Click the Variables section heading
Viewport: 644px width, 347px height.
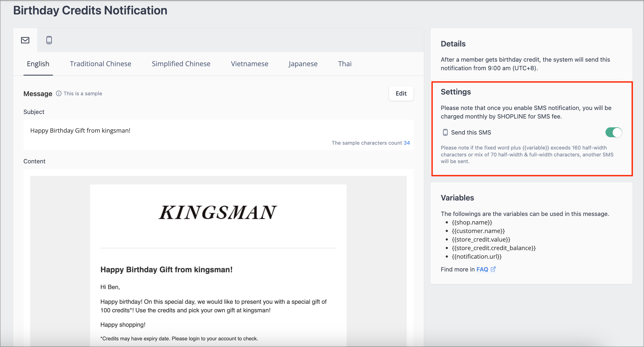point(457,198)
